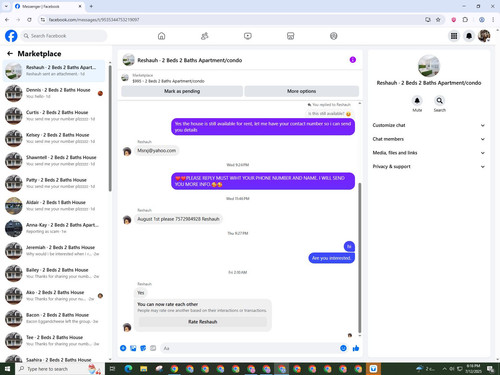
Task: Send a thumbs-up like
Action: [x=356, y=348]
